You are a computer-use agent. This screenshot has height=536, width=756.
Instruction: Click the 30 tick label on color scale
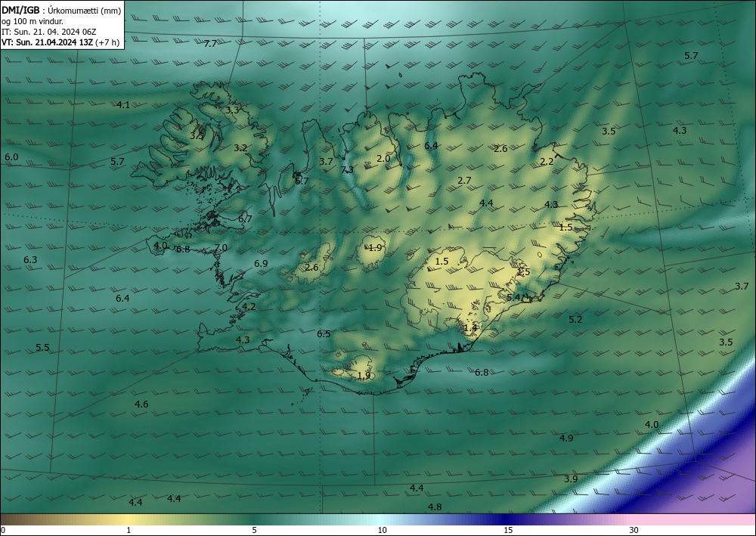(634, 531)
